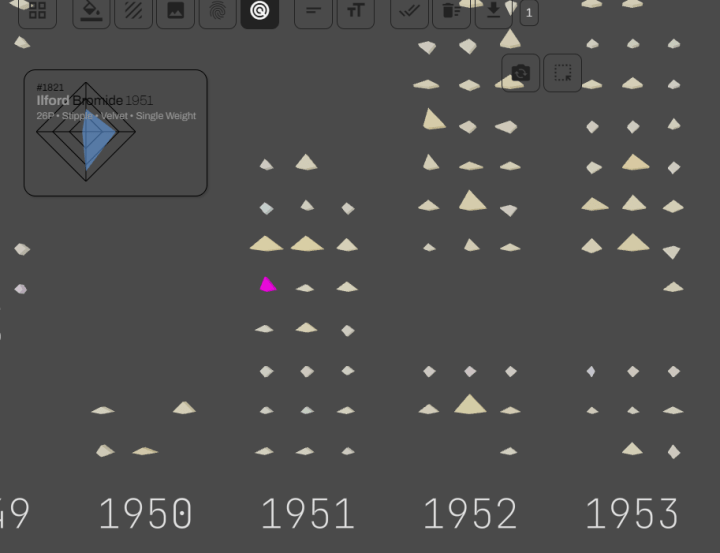The image size is (720, 553).
Task: Download the selection using download icon
Action: pos(494,11)
